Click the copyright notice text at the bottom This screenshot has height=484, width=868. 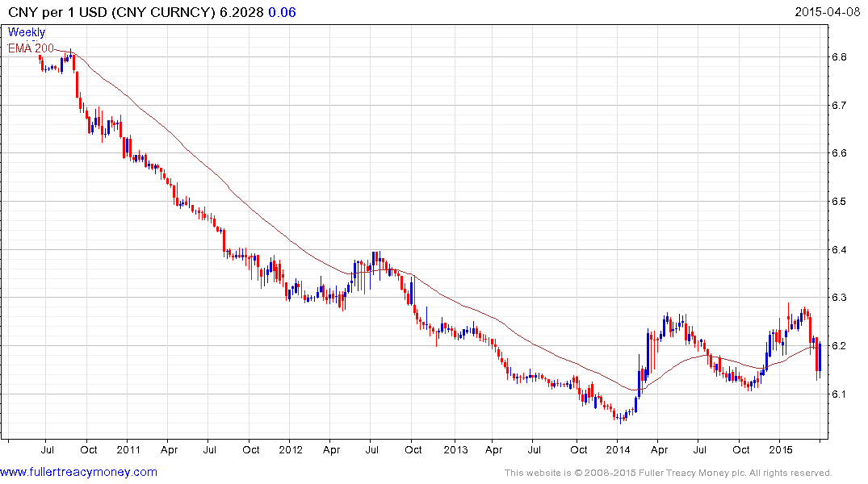669,473
